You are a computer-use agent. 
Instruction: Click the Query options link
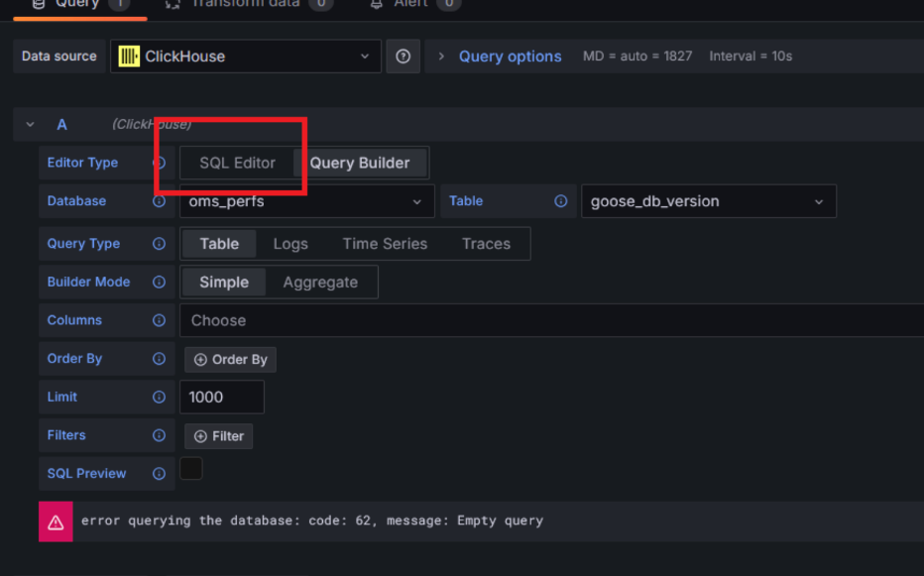coord(511,57)
